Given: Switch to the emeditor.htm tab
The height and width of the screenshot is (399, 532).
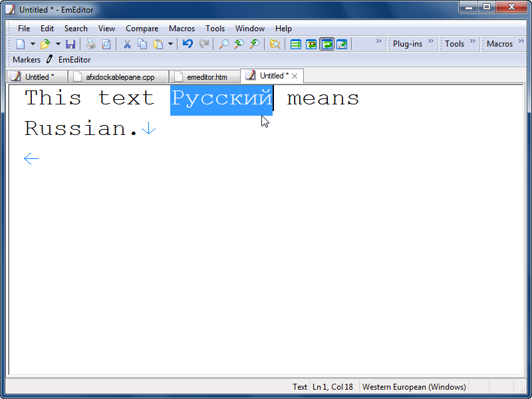Looking at the screenshot, I should (x=205, y=77).
